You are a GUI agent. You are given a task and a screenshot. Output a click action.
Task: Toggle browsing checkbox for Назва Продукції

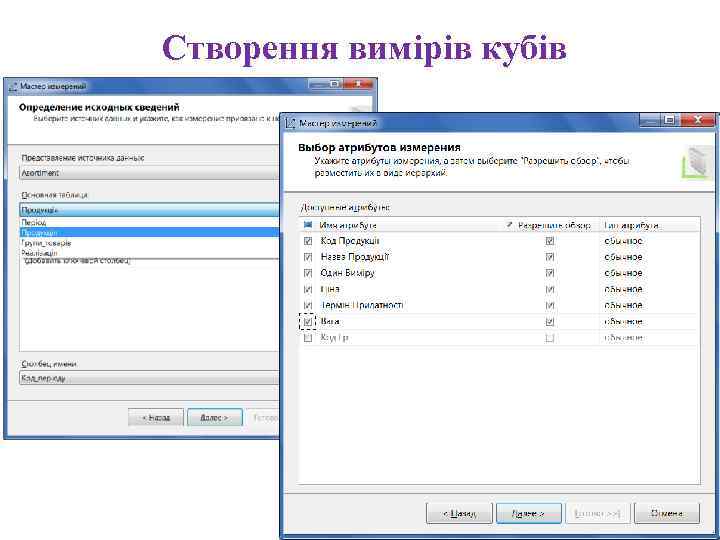point(550,257)
